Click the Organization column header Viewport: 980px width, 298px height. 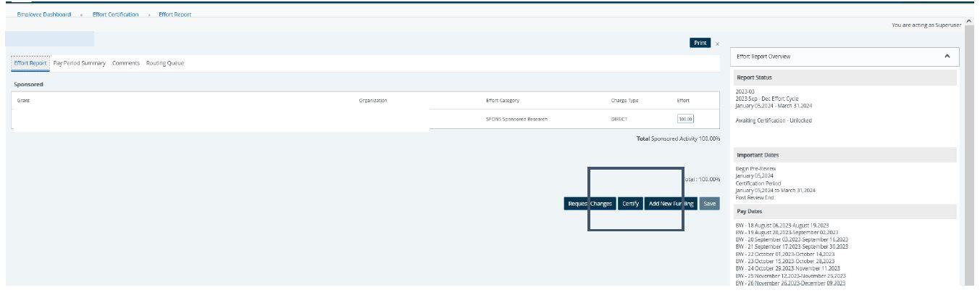pyautogui.click(x=373, y=100)
